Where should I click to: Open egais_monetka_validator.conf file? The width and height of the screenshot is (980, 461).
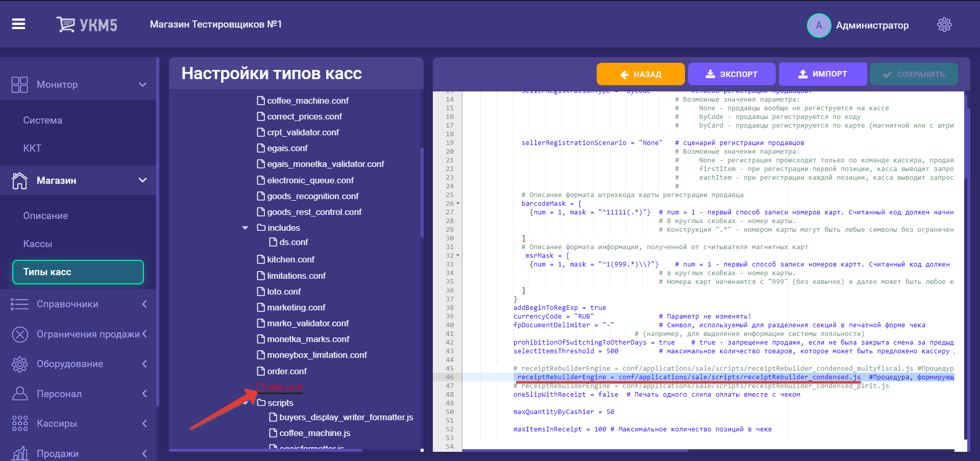pos(326,164)
